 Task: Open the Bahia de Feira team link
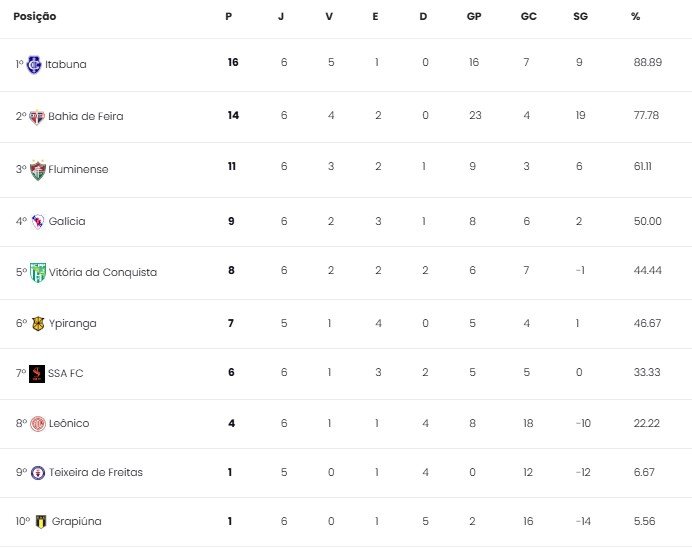coord(85,116)
